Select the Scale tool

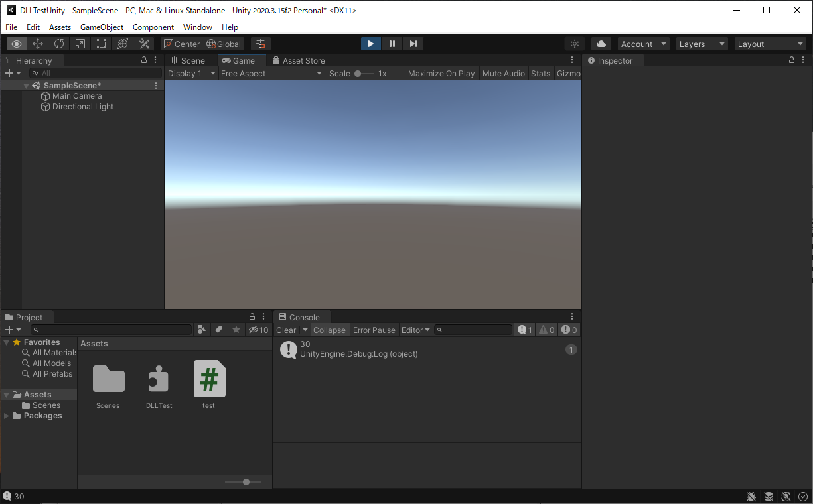(80, 44)
